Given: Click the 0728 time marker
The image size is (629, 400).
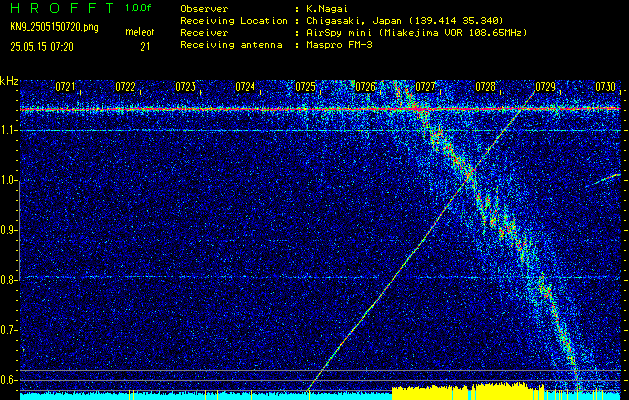Looking at the screenshot, I should (x=485, y=87).
